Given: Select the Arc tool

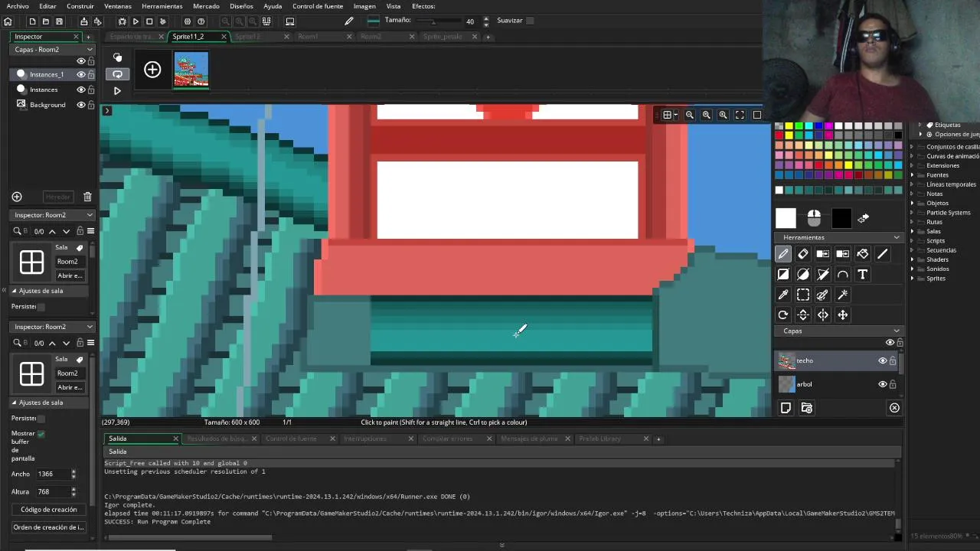Looking at the screenshot, I should pos(843,274).
